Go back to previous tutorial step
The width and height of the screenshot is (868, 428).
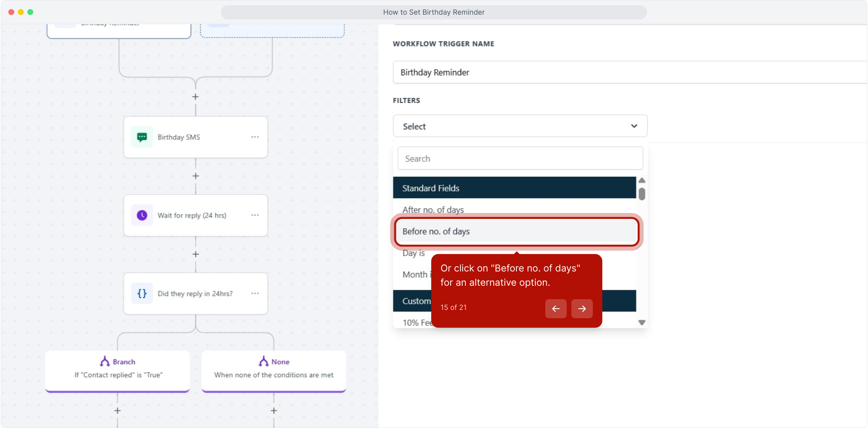[556, 309]
